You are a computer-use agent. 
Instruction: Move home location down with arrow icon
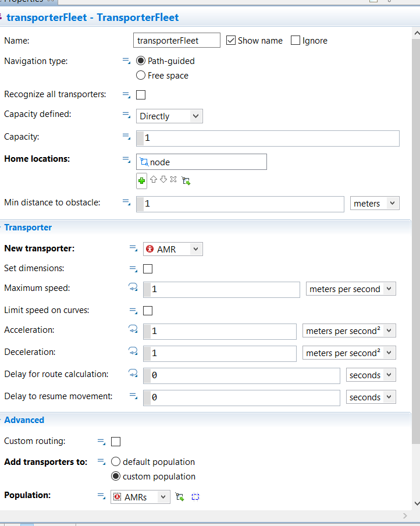click(163, 180)
